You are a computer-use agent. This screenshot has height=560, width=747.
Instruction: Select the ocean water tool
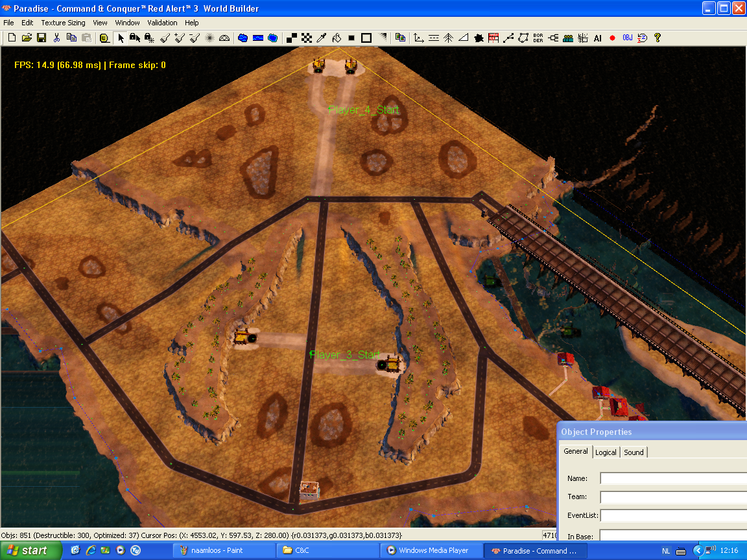pyautogui.click(x=273, y=38)
